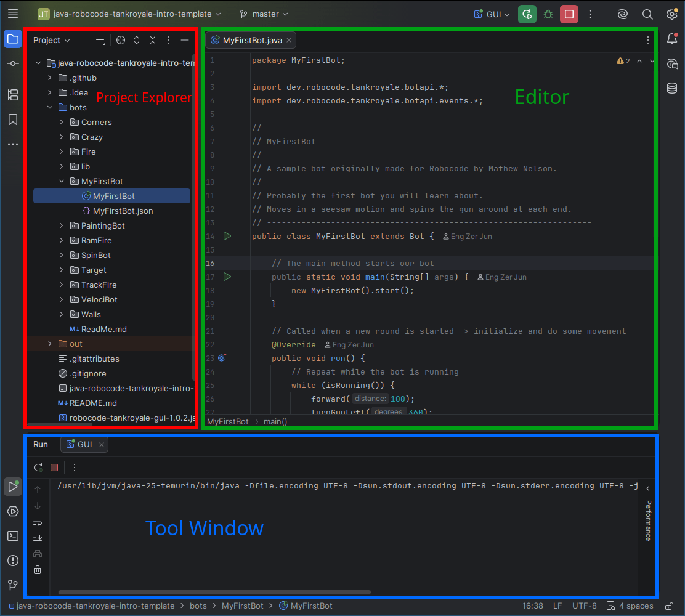
Task: Click the run gutter icon beside the main method
Action: click(x=227, y=277)
